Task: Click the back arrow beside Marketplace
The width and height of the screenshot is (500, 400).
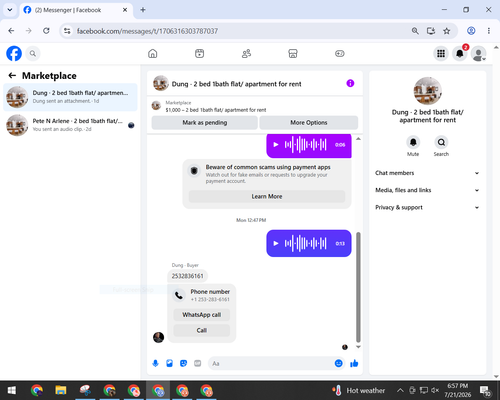Action: [12, 76]
